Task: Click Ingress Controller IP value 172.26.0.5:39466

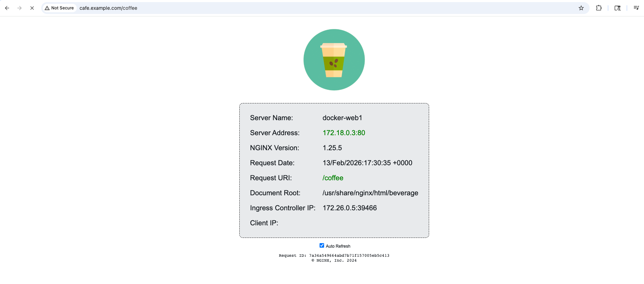Action: tap(350, 208)
